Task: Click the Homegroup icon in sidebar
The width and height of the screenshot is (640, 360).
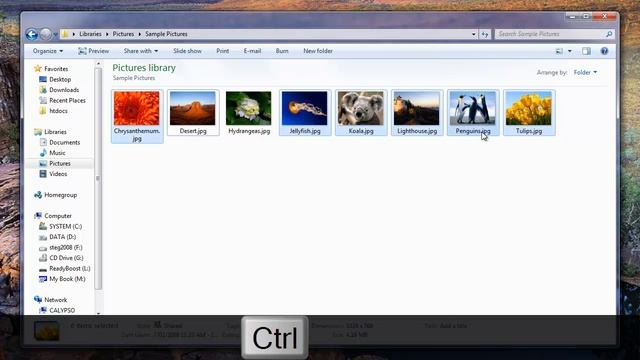Action: click(x=38, y=195)
